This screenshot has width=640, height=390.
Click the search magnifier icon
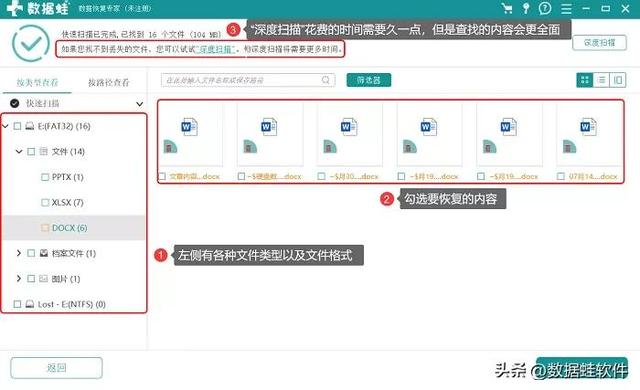326,80
